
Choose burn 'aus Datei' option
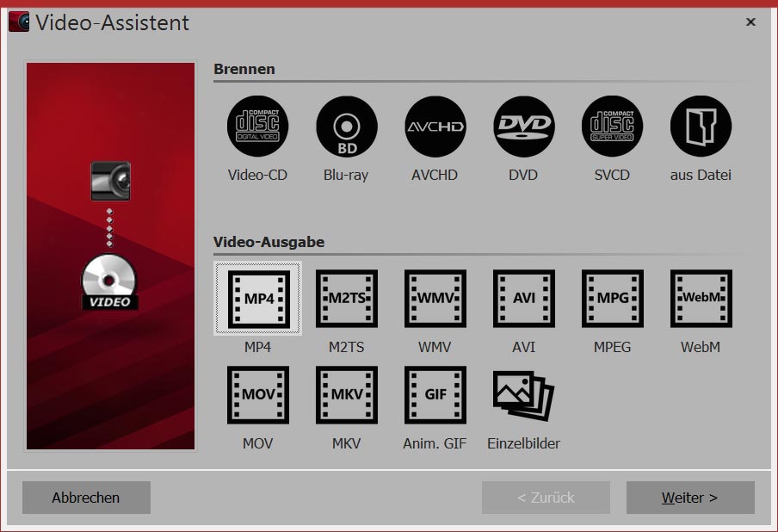coord(701,127)
